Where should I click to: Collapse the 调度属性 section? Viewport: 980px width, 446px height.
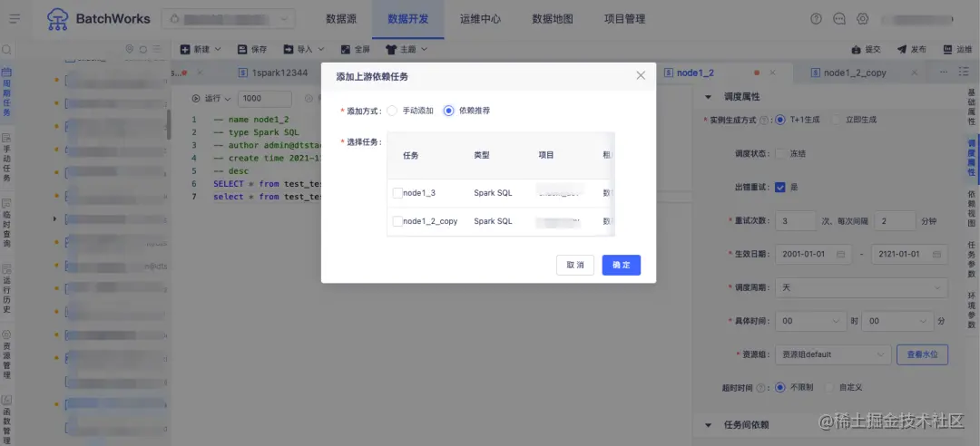tap(709, 97)
